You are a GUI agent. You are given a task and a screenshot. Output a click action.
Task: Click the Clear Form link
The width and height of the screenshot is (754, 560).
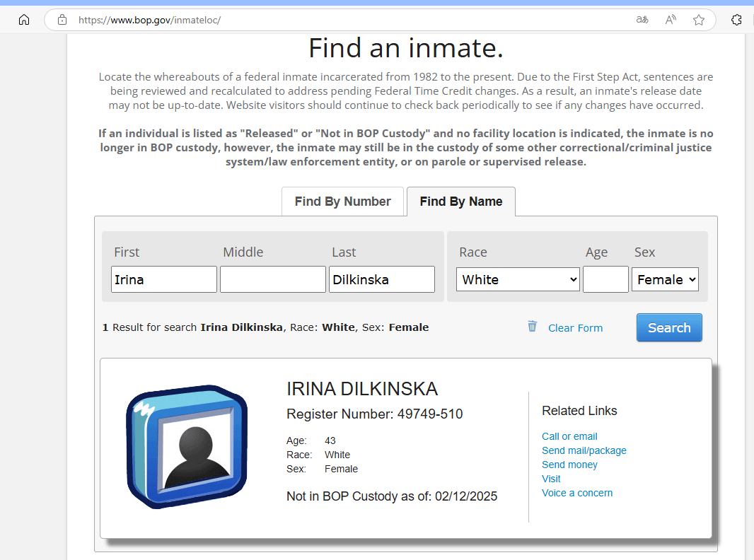[575, 328]
